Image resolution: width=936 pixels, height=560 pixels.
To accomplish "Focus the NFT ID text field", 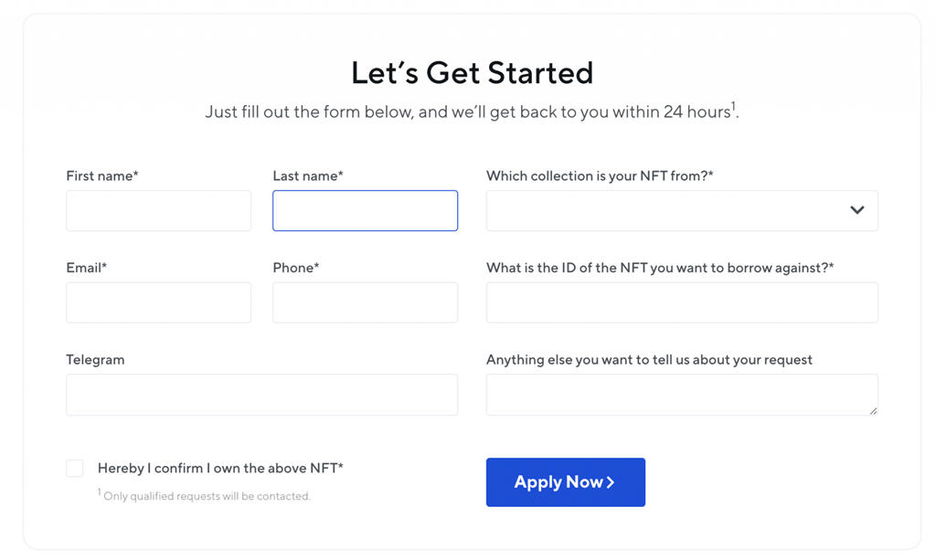I will pyautogui.click(x=682, y=302).
